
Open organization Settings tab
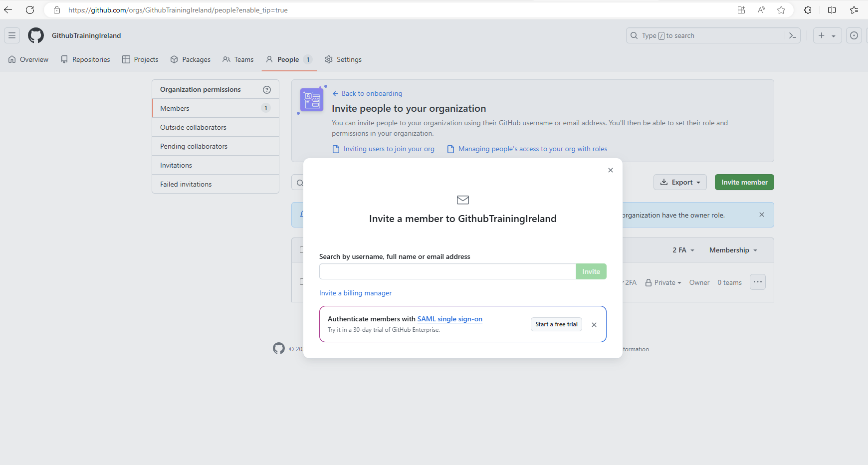click(x=343, y=59)
